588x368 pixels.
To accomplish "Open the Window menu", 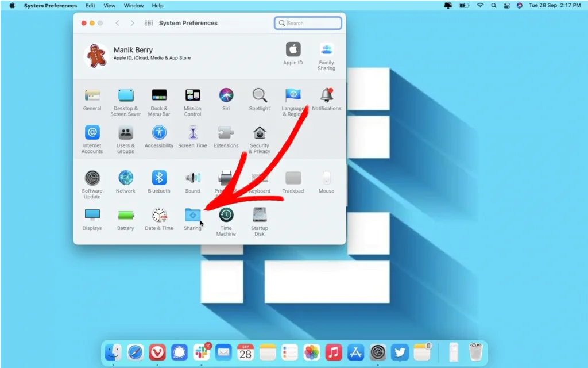I will point(133,6).
